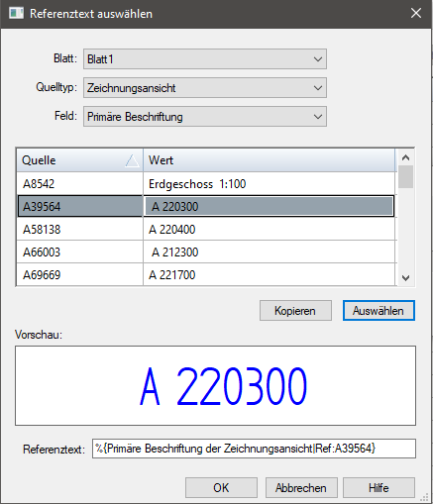Click the Kopieren button
Viewport: 433px width, 504px height.
[295, 311]
